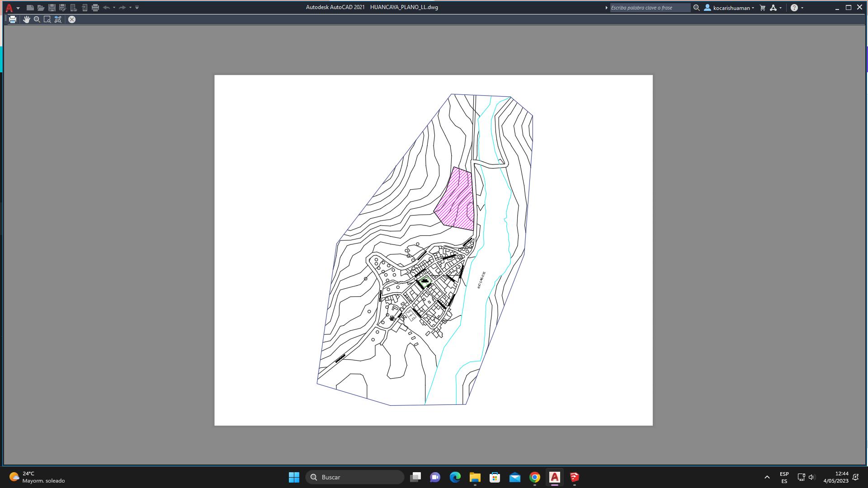Click the Save disk icon
Image resolution: width=868 pixels, height=488 pixels.
(x=52, y=8)
